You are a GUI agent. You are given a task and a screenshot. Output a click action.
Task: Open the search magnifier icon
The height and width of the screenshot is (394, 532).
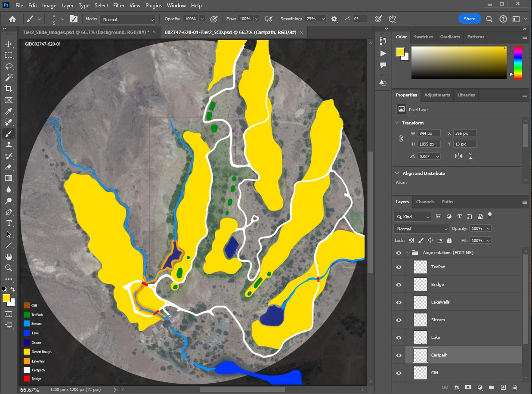click(x=489, y=19)
